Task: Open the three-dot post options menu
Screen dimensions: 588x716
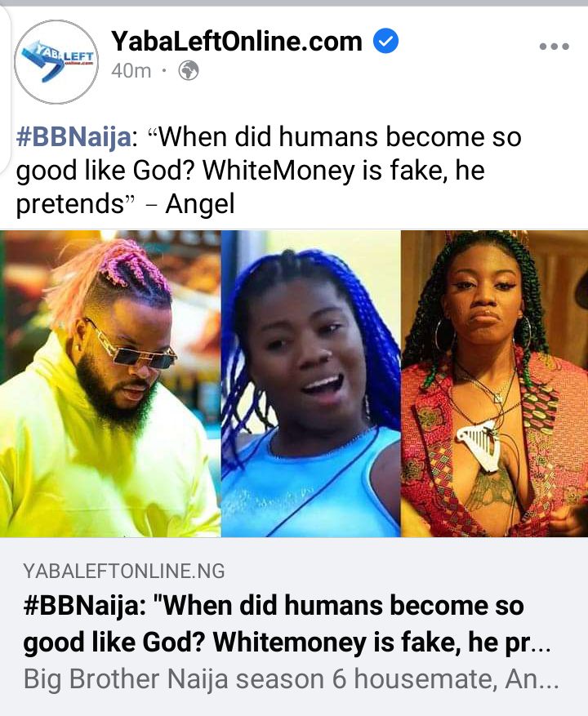Action: (x=554, y=46)
